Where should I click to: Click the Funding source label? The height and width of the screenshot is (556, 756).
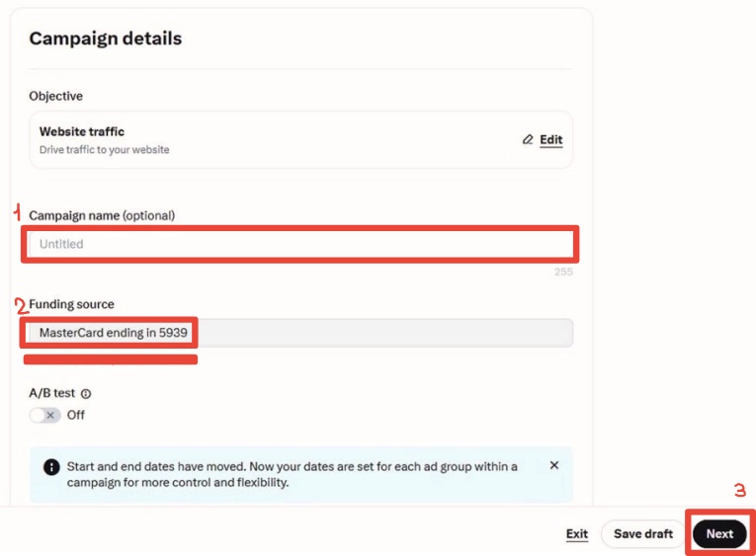click(x=71, y=304)
